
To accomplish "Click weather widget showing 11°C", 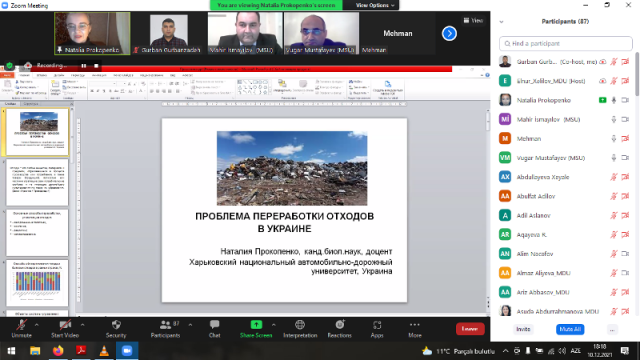I will [x=458, y=351].
